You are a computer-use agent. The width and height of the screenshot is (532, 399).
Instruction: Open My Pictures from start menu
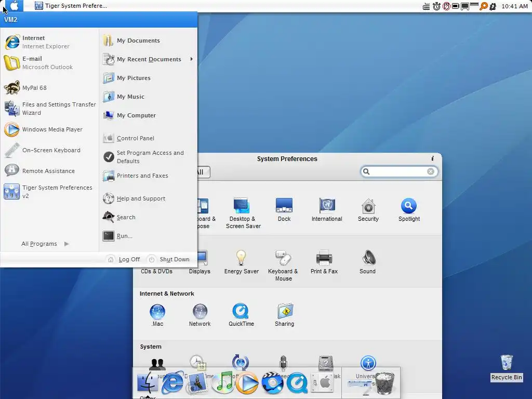(x=148, y=78)
